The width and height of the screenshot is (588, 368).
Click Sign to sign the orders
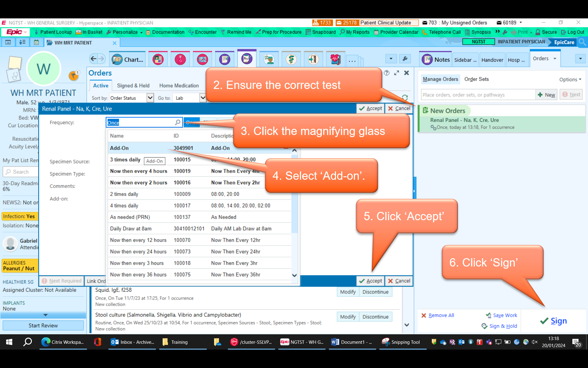coord(554,321)
